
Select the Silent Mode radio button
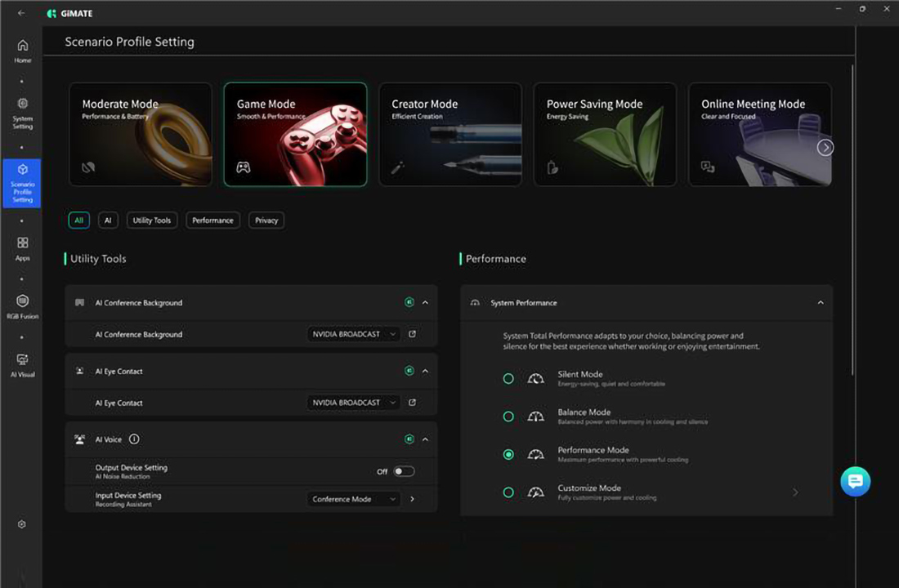(x=508, y=378)
